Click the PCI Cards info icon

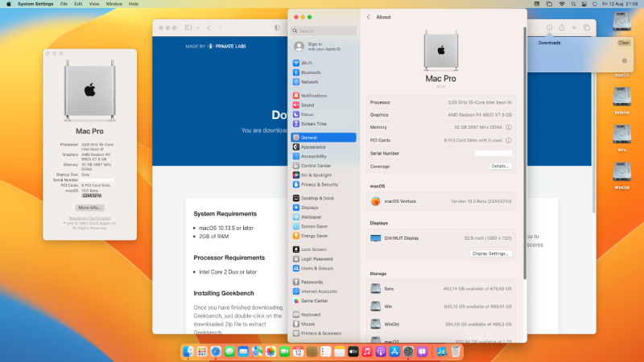[x=509, y=140]
